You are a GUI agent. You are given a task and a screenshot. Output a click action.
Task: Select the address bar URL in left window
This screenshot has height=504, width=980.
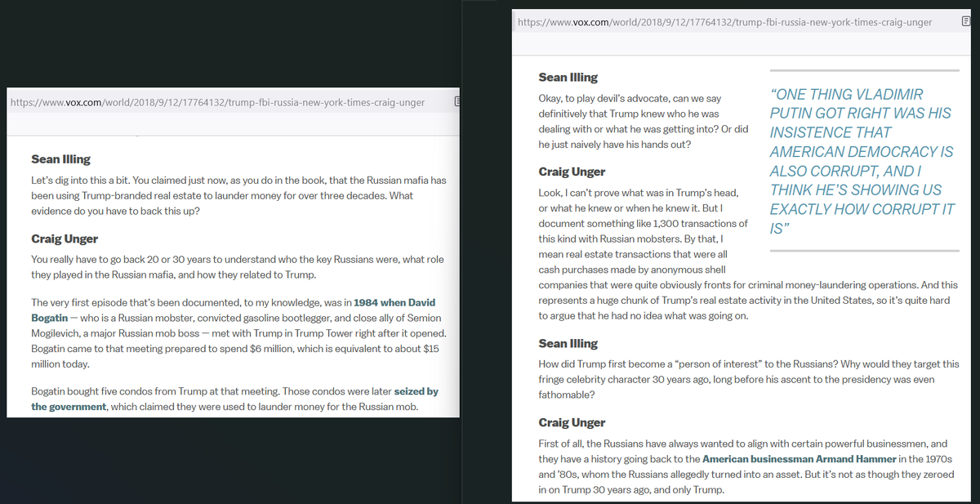[217, 102]
